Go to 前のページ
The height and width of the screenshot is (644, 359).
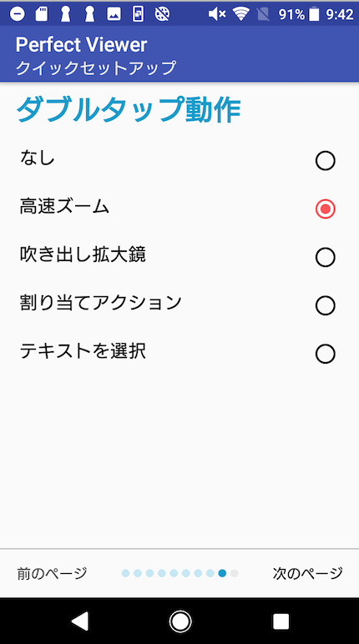click(53, 573)
